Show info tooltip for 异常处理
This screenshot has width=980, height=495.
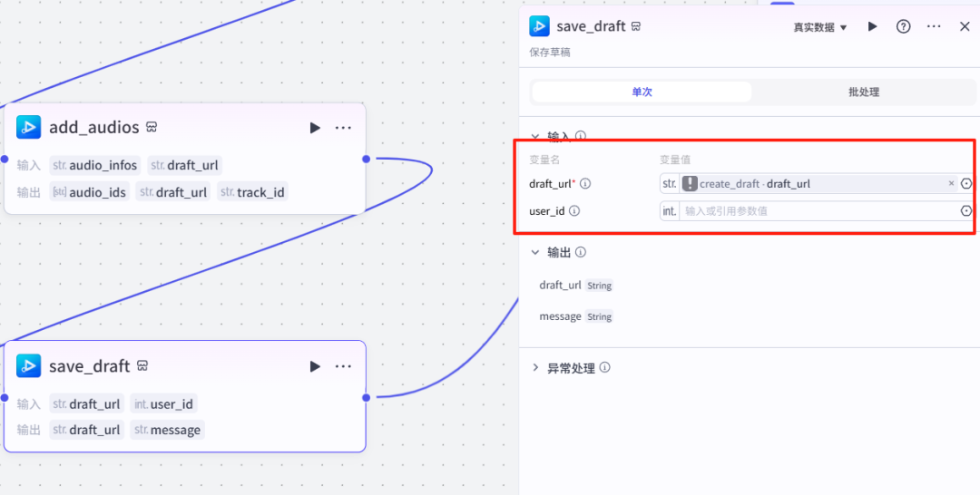pos(604,368)
